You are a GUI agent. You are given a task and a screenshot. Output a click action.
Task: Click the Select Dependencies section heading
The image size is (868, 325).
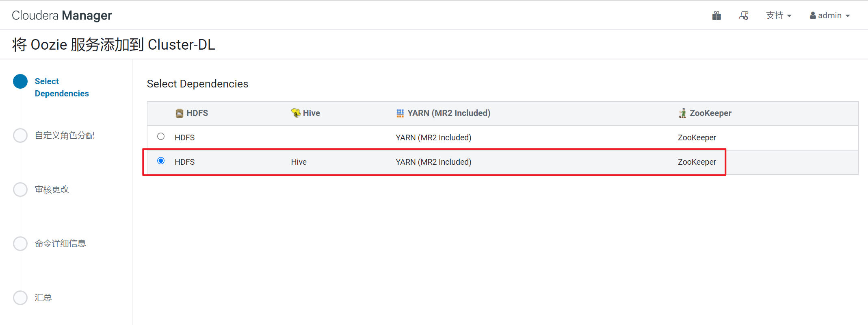point(197,84)
